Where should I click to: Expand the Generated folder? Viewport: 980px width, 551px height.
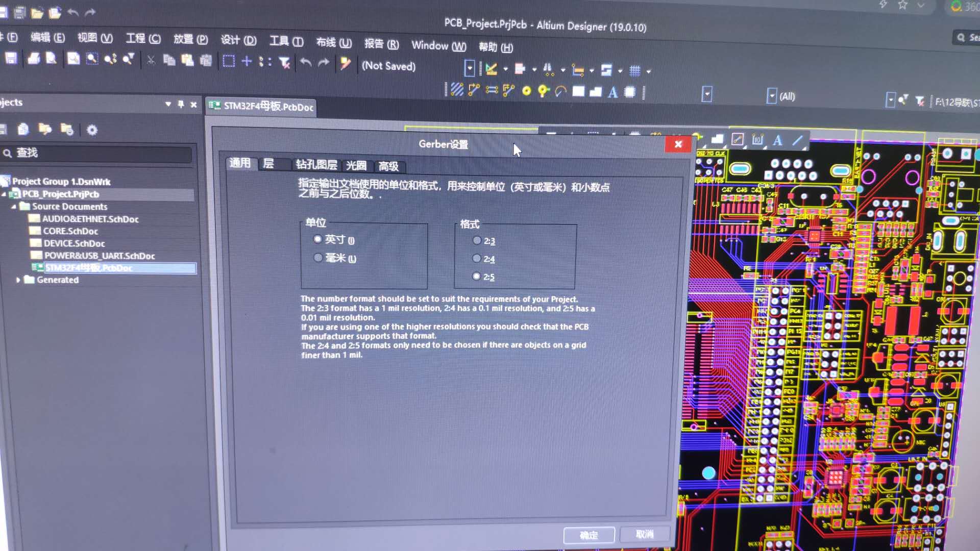pos(18,280)
